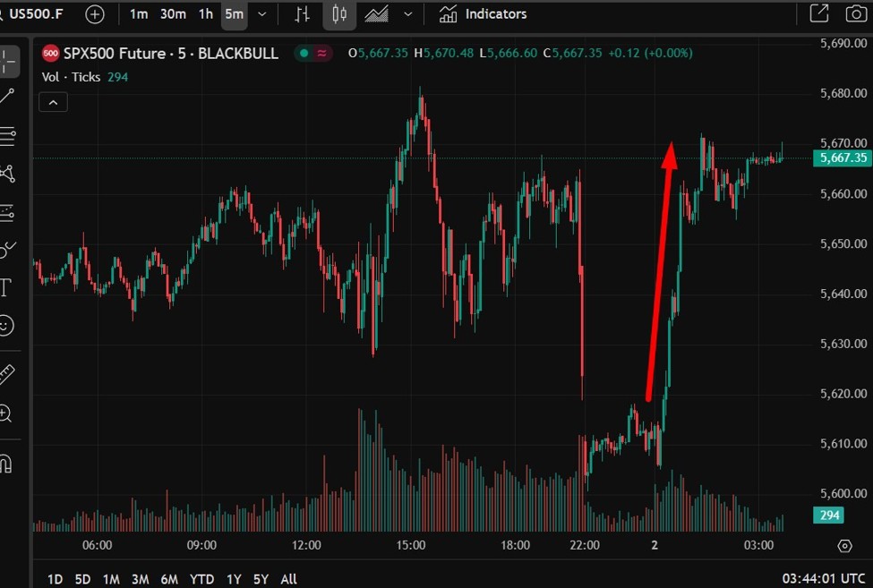Select the 6M date range
Screen dimensions: 873x588
point(169,579)
